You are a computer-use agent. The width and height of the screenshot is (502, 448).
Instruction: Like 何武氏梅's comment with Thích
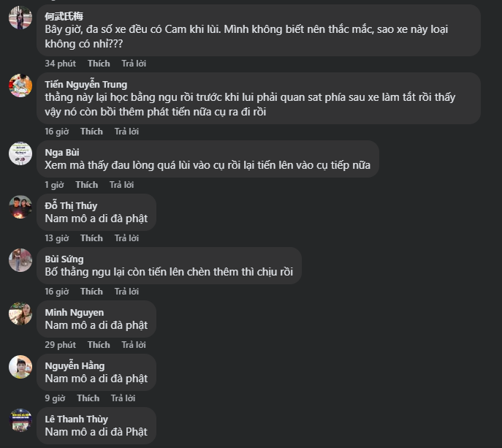pyautogui.click(x=99, y=64)
